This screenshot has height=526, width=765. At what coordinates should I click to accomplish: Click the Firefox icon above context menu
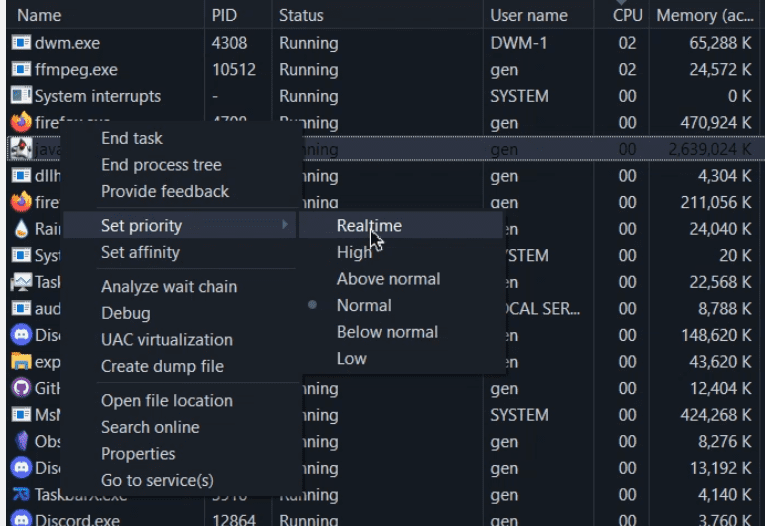pos(21,122)
